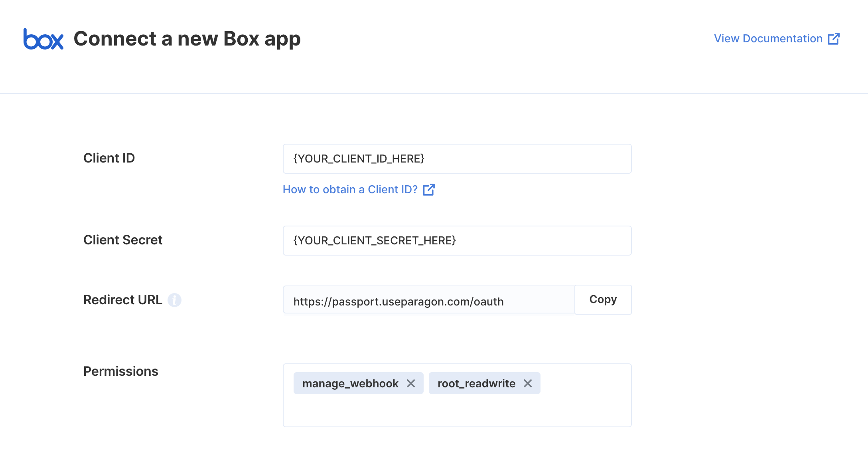Remove the root_readwrite permission tag

click(x=528, y=383)
